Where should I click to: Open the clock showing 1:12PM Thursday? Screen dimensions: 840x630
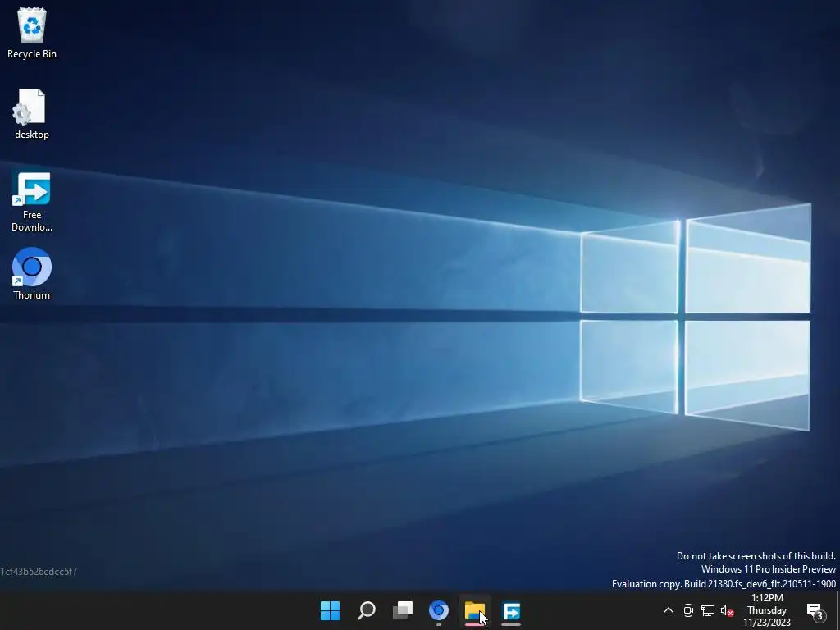767,610
